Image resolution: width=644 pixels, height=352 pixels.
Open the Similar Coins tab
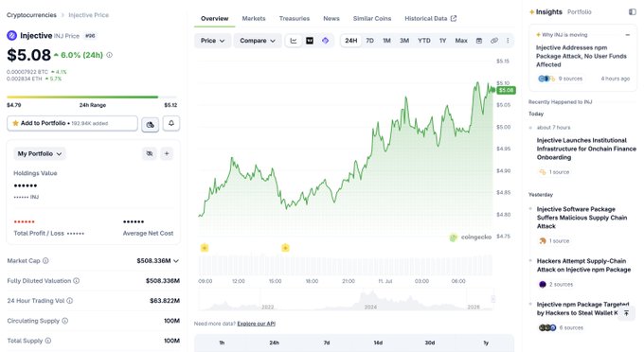(x=372, y=19)
